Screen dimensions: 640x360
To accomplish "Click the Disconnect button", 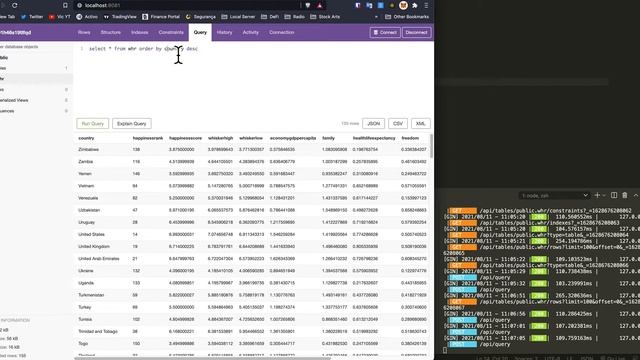I will coord(416,32).
